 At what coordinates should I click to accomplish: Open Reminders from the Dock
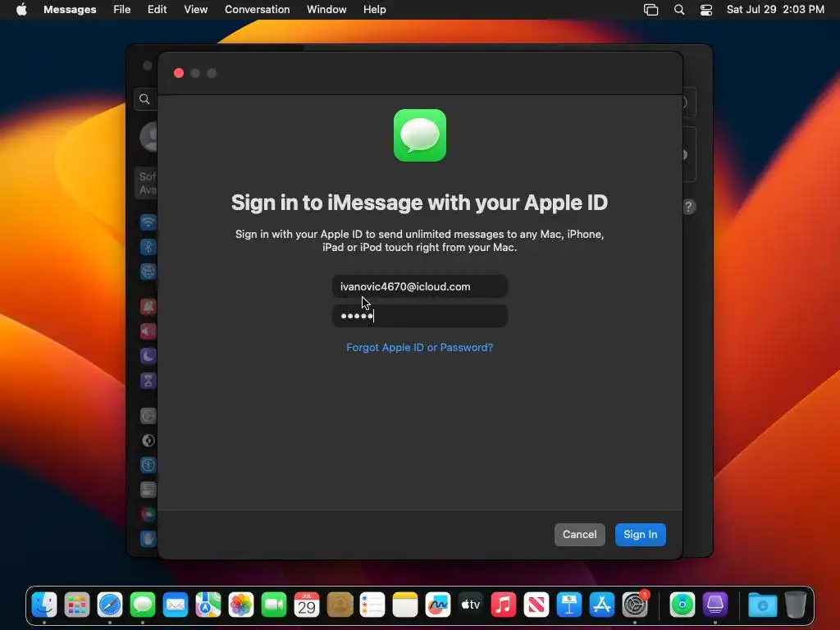[x=372, y=605]
